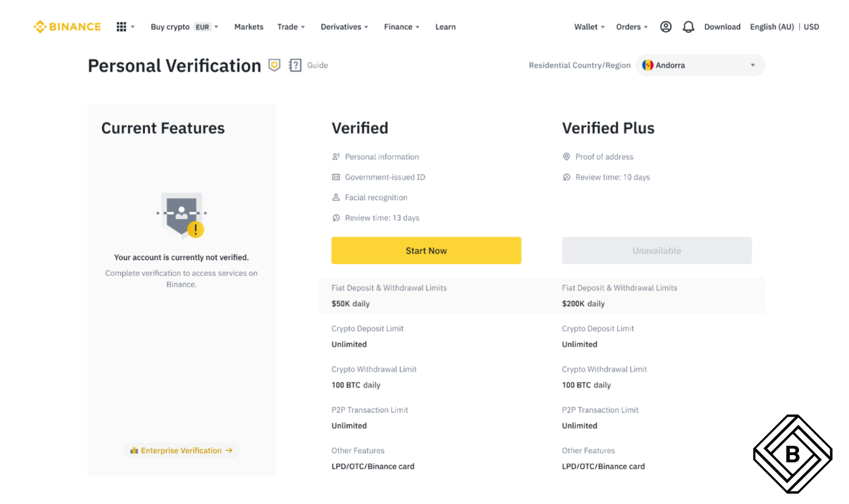849x504 pixels.
Task: Click the Andorra flag icon
Action: (x=647, y=65)
